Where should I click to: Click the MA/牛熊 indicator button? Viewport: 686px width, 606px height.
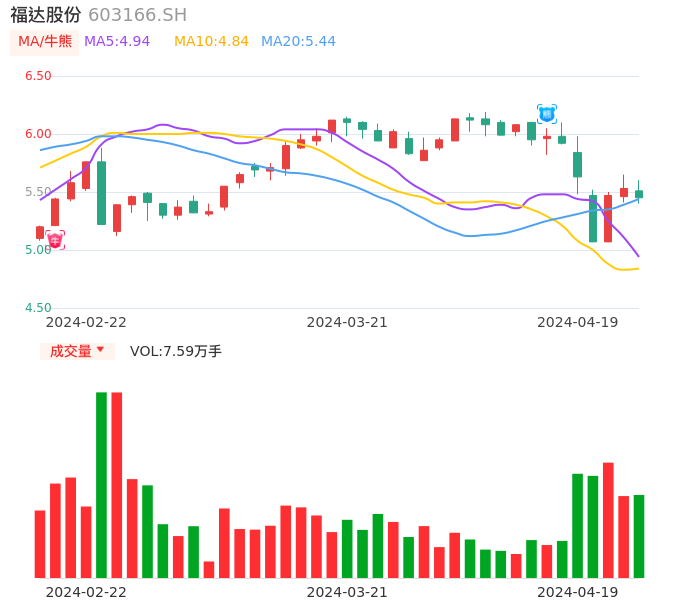(x=45, y=42)
